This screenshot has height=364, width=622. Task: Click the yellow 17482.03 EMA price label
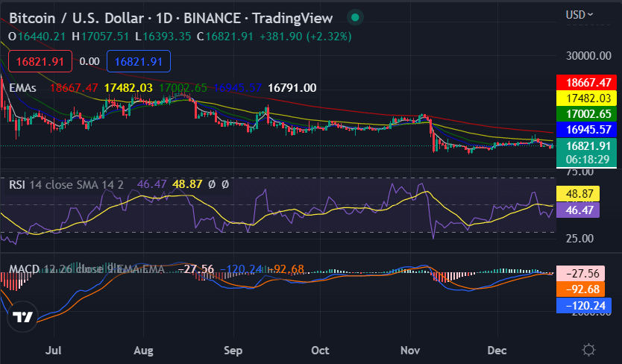point(587,98)
